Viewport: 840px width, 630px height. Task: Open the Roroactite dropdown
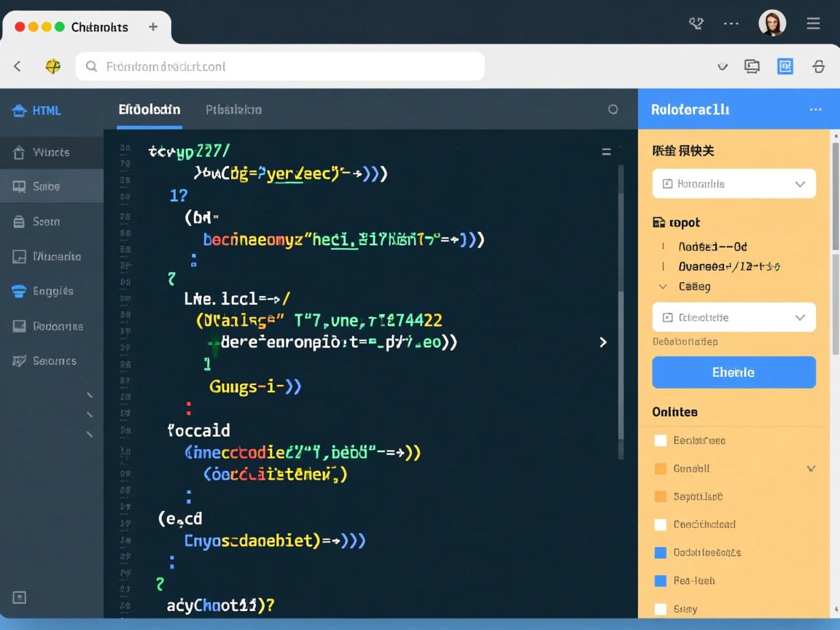pos(734,184)
